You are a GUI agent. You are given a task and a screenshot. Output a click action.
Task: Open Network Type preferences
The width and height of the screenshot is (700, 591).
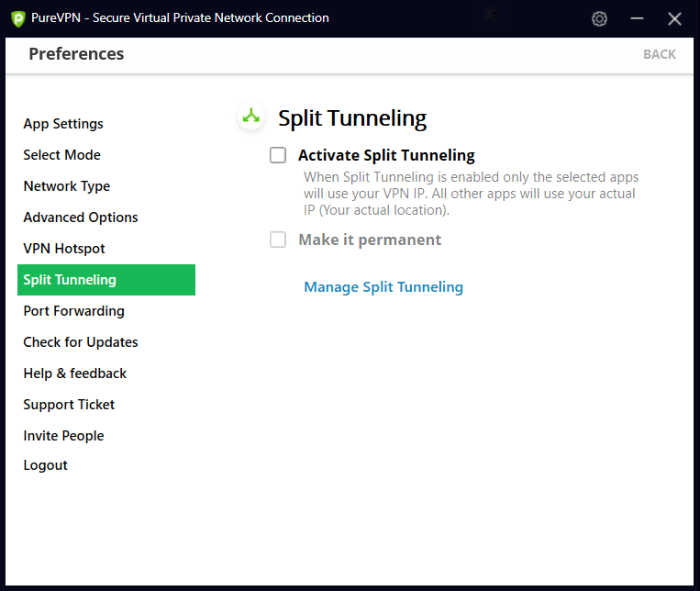coord(67,186)
